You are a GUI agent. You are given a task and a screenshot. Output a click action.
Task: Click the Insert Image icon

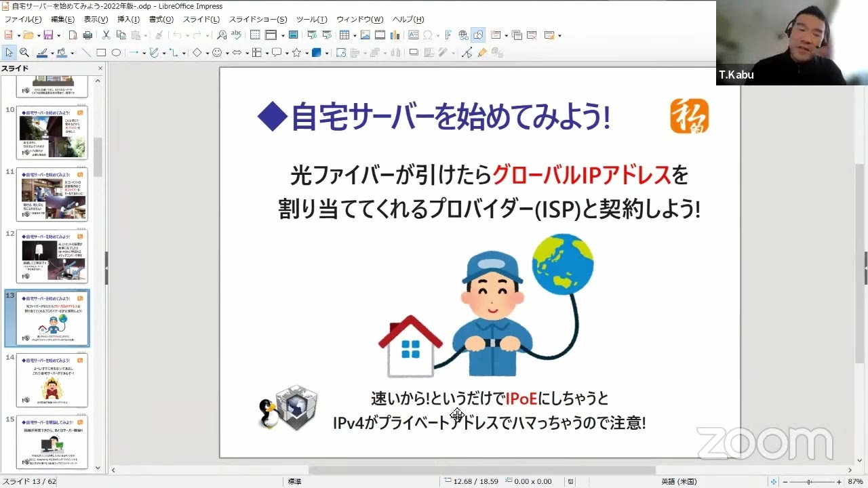click(x=365, y=35)
